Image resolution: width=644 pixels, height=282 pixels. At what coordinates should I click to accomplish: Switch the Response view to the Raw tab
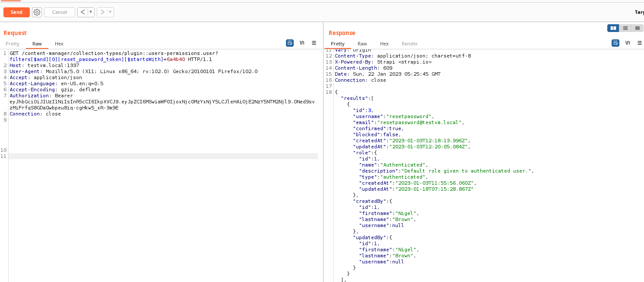pos(362,44)
